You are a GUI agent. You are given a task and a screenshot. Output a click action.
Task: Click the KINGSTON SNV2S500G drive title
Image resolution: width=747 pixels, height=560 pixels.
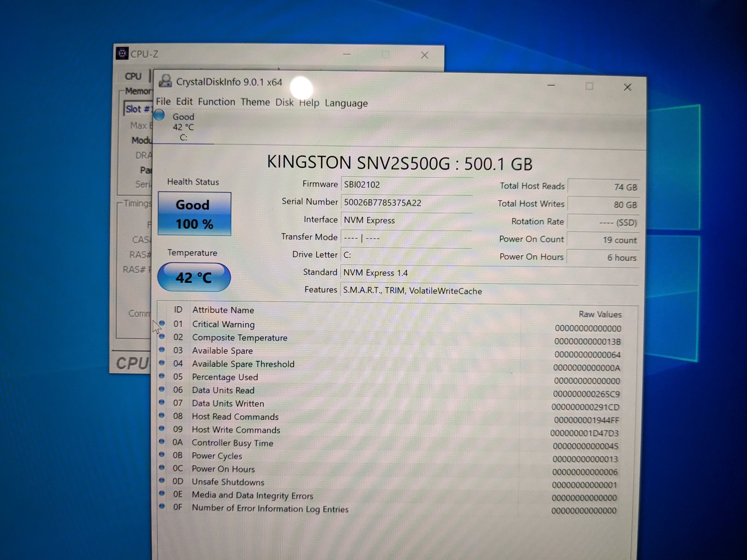point(400,163)
